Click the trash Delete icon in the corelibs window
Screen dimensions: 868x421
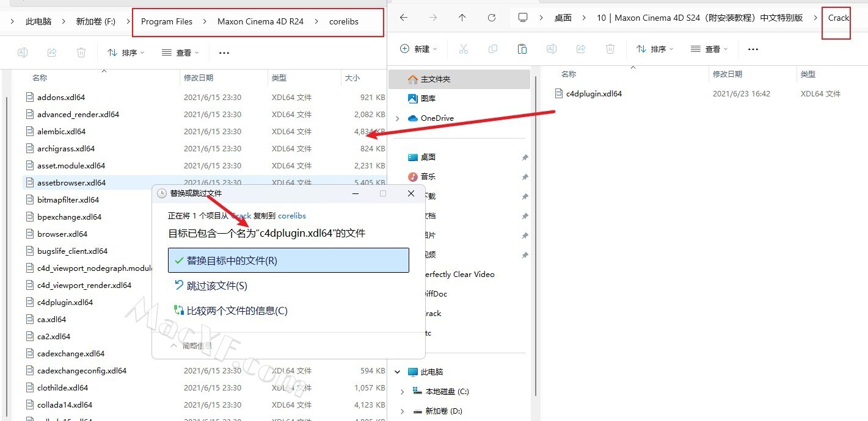[x=81, y=52]
